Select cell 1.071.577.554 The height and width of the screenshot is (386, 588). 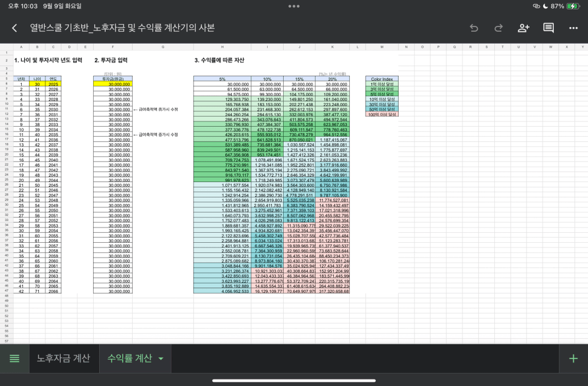222,185
